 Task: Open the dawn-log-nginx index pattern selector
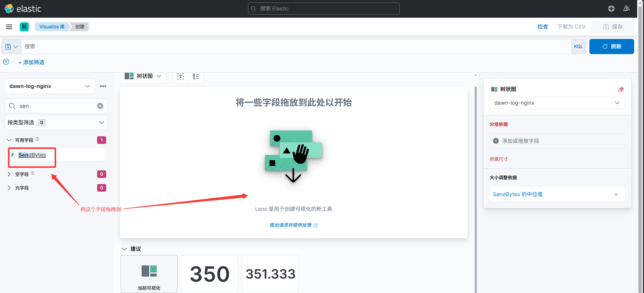click(x=50, y=86)
